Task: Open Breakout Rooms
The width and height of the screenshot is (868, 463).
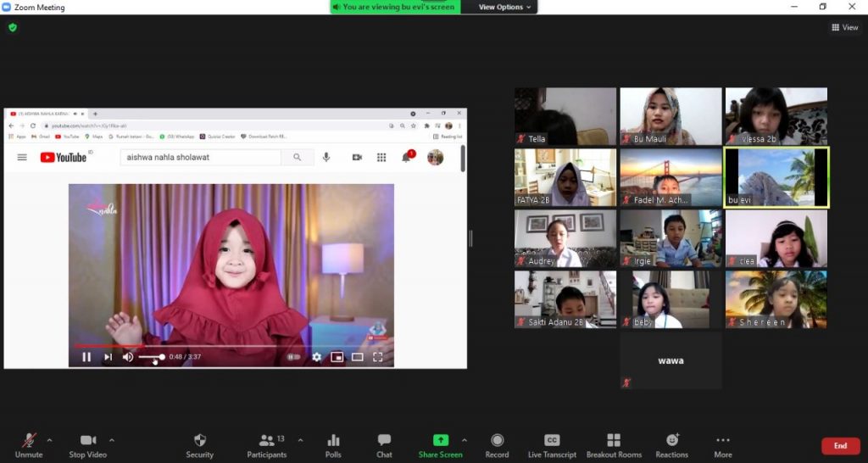Action: click(614, 441)
